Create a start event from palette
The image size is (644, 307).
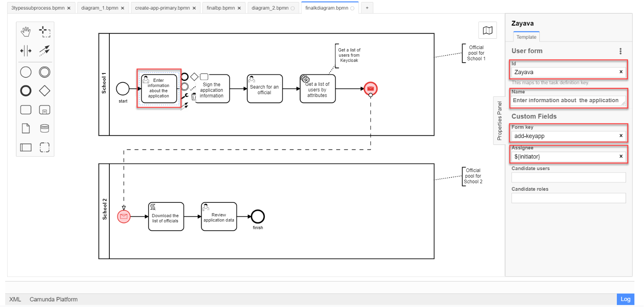(26, 72)
